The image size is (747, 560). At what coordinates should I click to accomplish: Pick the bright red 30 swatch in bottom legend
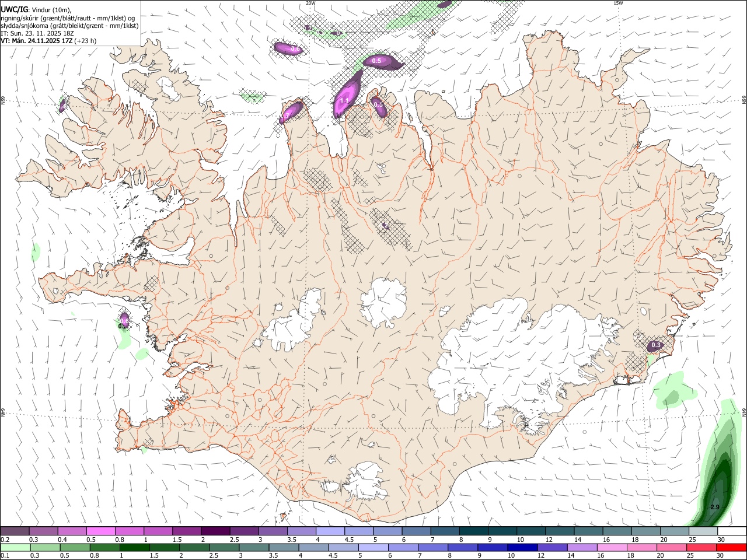(732, 548)
